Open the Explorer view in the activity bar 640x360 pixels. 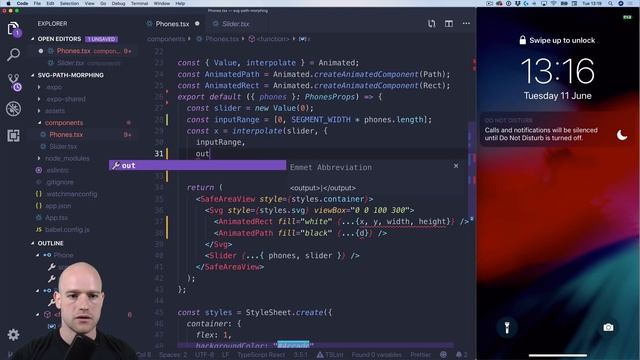pyautogui.click(x=13, y=29)
